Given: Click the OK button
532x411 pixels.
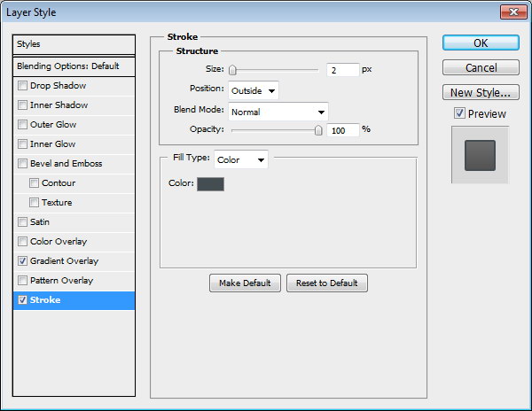Looking at the screenshot, I should click(x=480, y=43).
